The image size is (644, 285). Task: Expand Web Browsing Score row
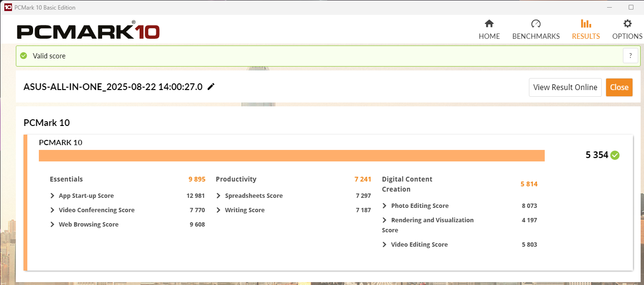tap(52, 224)
